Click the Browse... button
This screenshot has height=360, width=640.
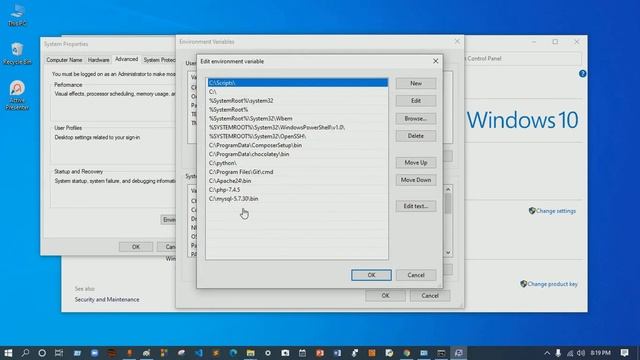click(x=416, y=118)
